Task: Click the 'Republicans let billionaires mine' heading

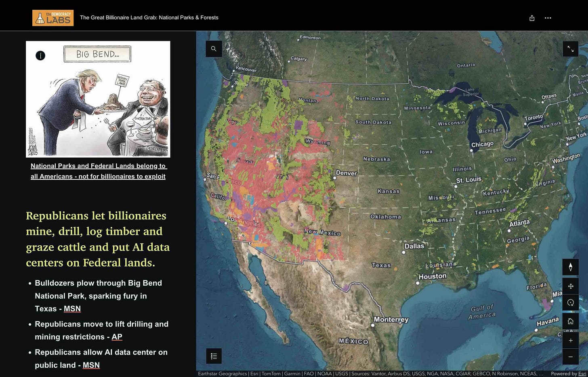Action: tap(98, 239)
